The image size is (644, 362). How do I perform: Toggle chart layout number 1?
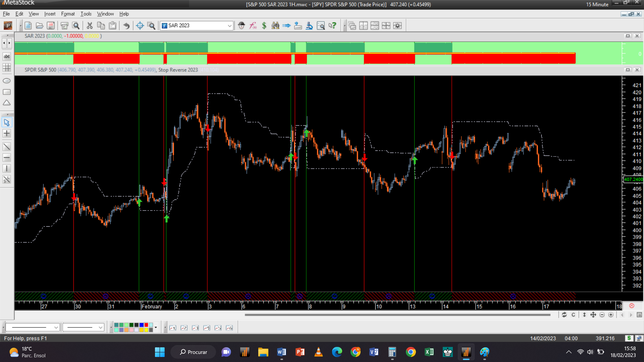click(x=173, y=328)
